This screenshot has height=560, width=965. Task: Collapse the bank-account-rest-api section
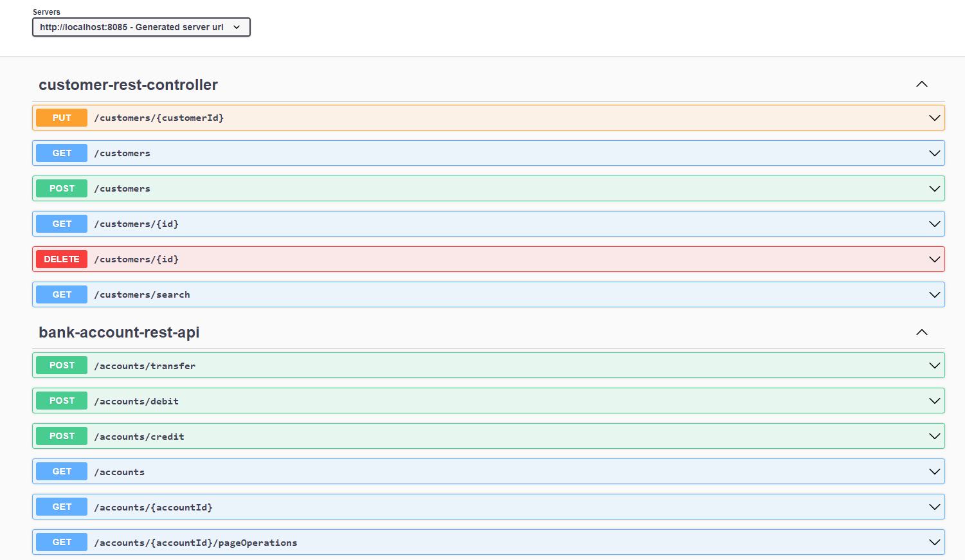[x=922, y=332]
